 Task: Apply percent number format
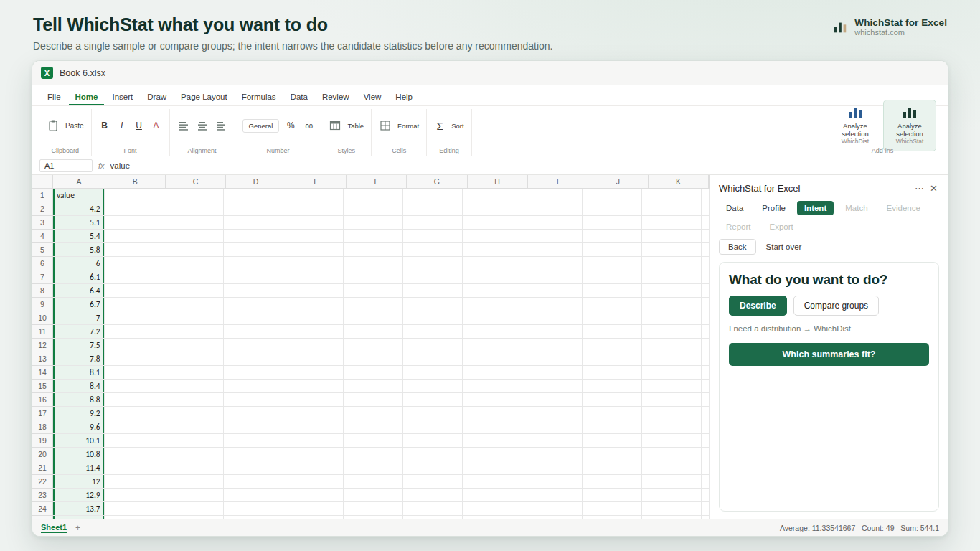291,126
